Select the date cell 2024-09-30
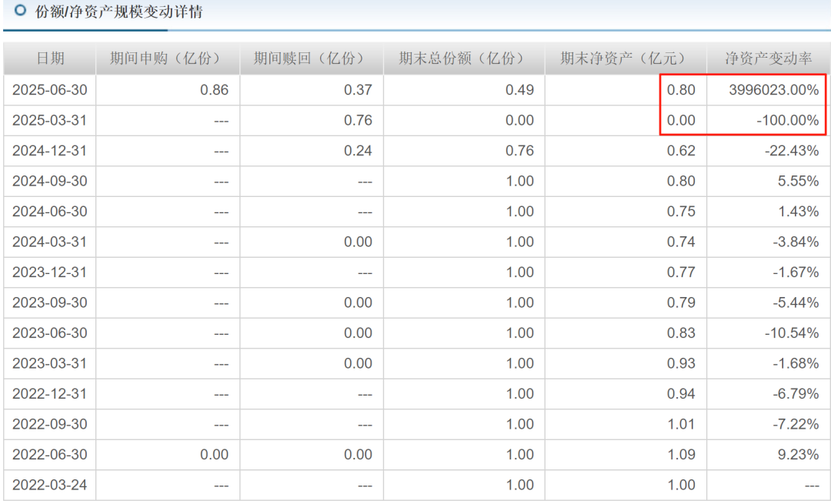This screenshot has height=504, width=831. [x=50, y=181]
